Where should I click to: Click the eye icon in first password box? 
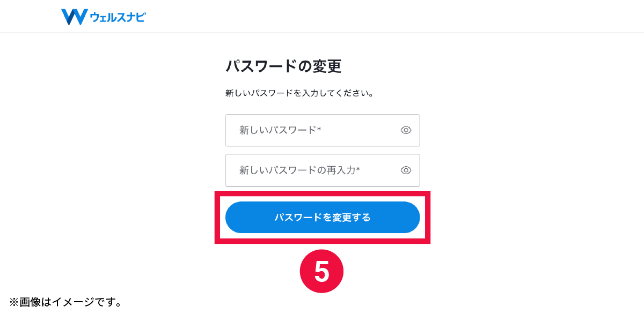point(406,130)
